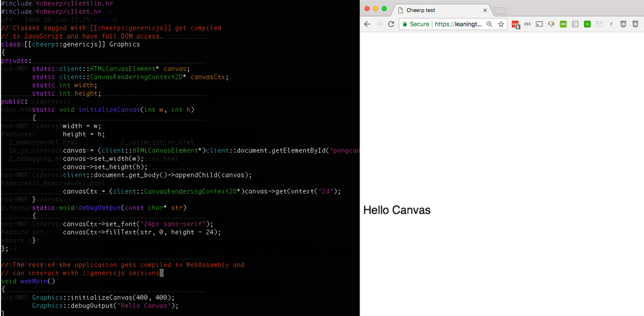Click the CSS viewer extension icon
This screenshot has height=316, width=644.
coord(527,24)
